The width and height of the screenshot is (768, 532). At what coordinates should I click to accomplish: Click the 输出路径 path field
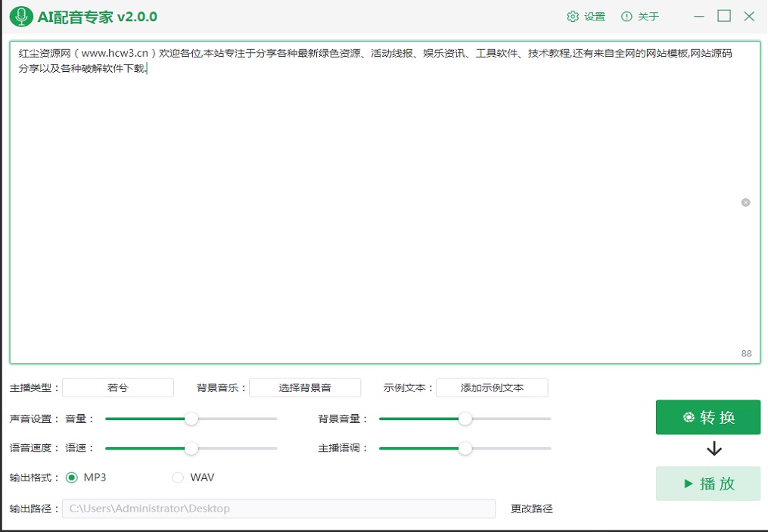point(278,509)
